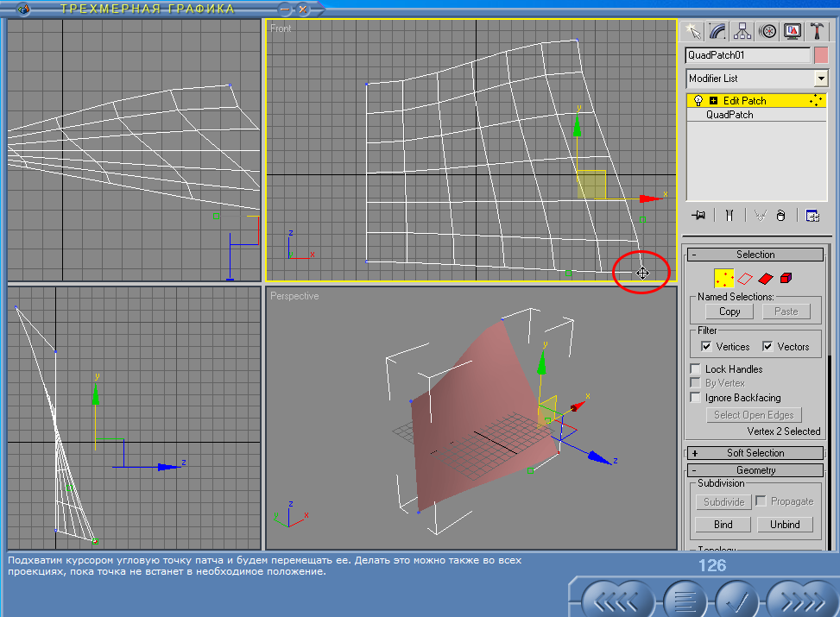Toggle Show End Result icon

coord(729,216)
